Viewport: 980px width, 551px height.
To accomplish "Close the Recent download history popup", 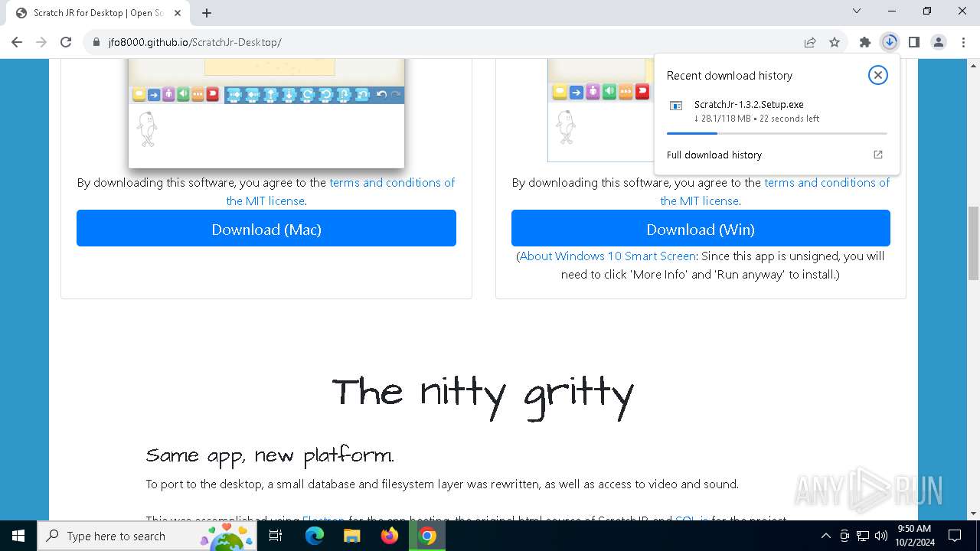I will pyautogui.click(x=878, y=75).
